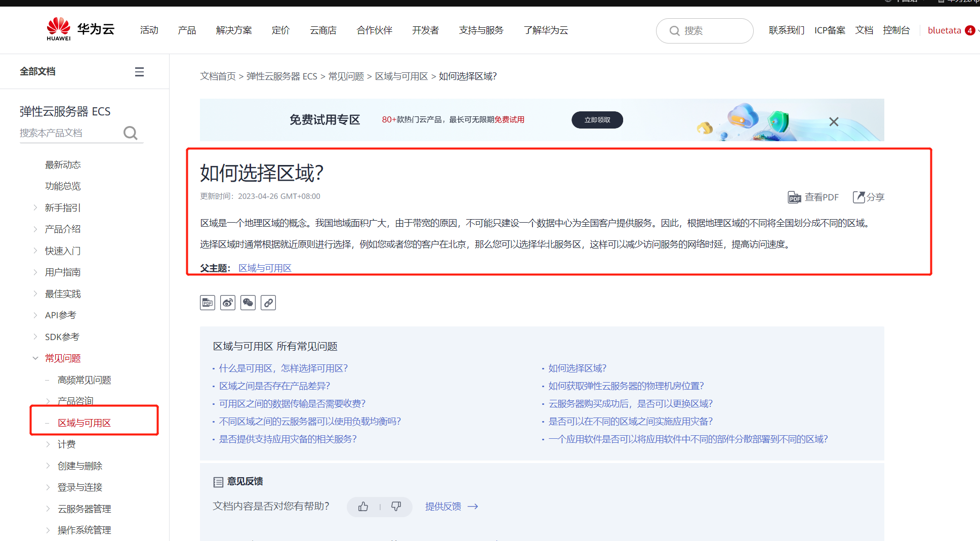Screen dimensions: 980x541
Task: Expand the 计费 subsection
Action: (48, 444)
